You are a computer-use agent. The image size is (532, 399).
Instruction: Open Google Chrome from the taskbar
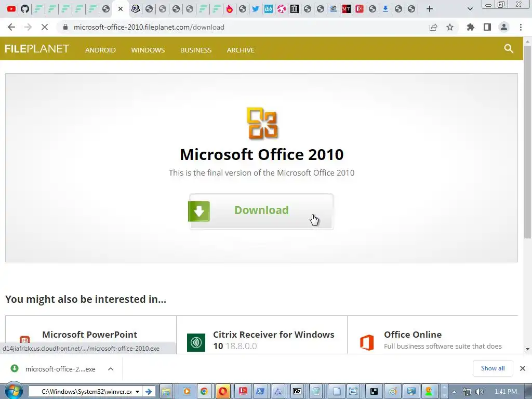pyautogui.click(x=204, y=392)
